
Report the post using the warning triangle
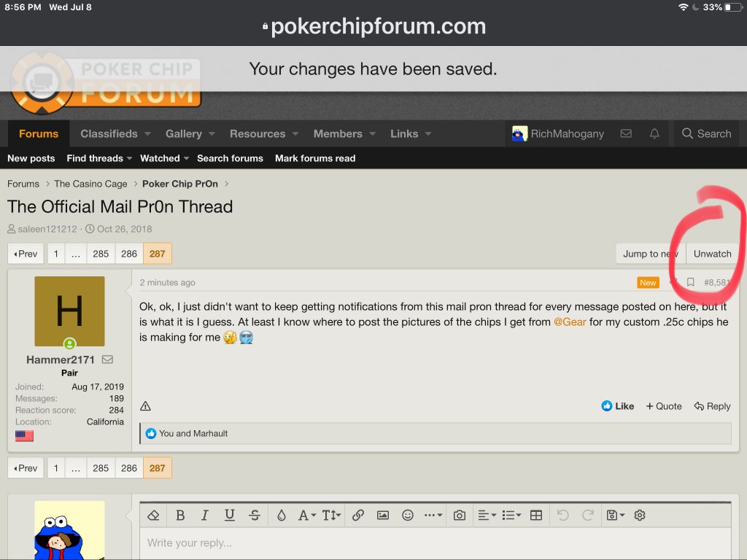click(145, 406)
